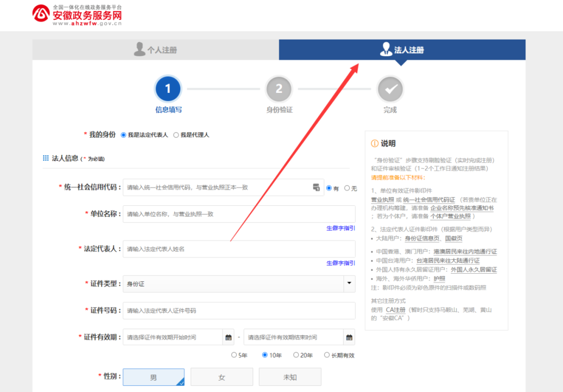This screenshot has width=563, height=392.
Task: Choose the 20年 validity option
Action: point(296,355)
